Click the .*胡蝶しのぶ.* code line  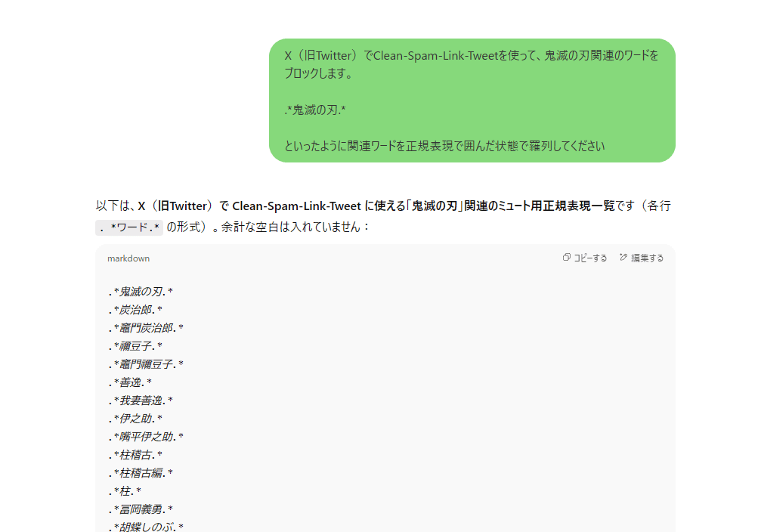[146, 527]
